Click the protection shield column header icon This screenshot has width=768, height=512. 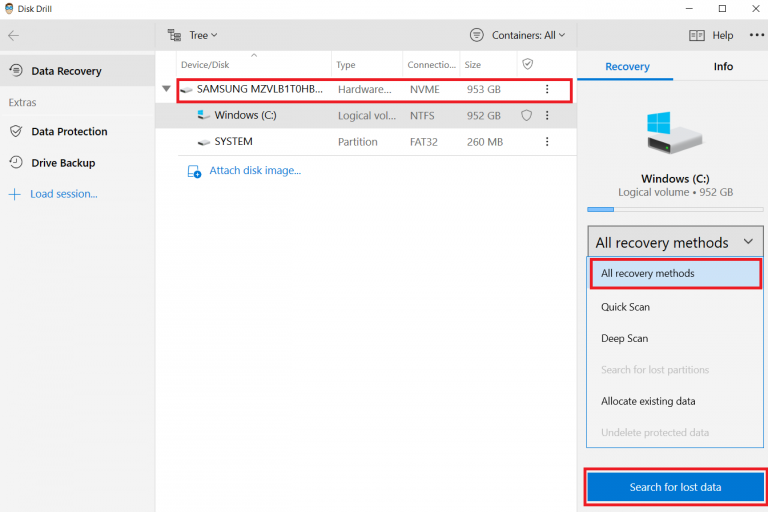pyautogui.click(x=526, y=65)
